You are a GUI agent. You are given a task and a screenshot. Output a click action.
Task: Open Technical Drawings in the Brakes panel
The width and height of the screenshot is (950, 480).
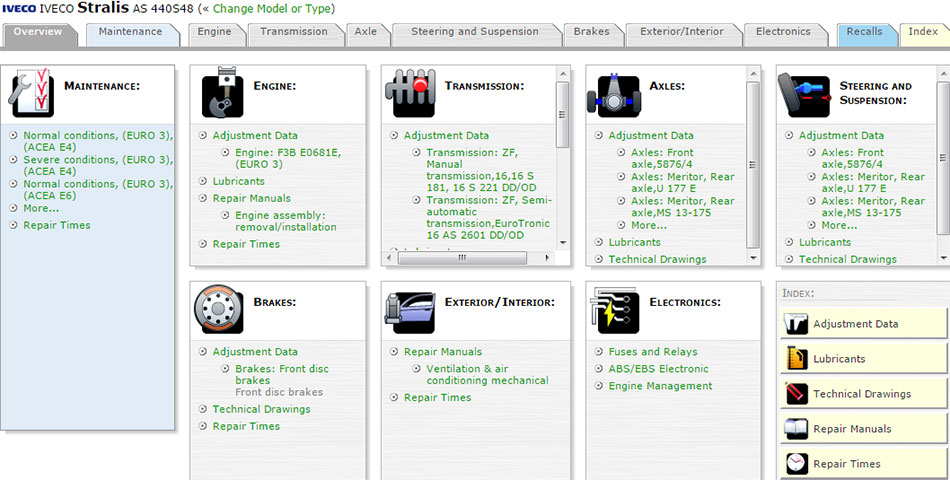pyautogui.click(x=261, y=409)
